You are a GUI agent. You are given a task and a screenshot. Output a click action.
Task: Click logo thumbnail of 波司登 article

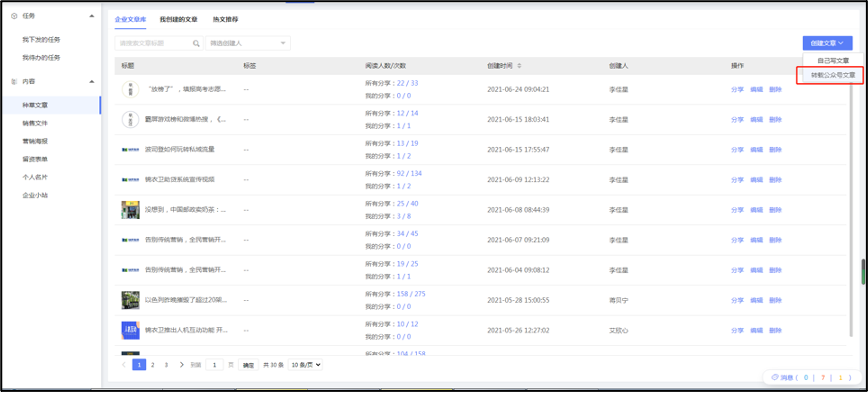pos(130,149)
